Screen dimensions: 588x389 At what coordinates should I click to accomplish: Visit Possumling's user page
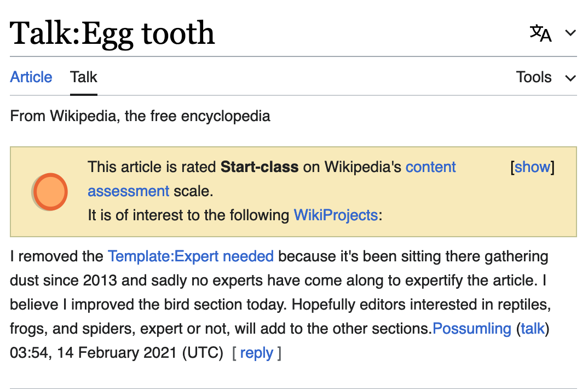click(472, 329)
